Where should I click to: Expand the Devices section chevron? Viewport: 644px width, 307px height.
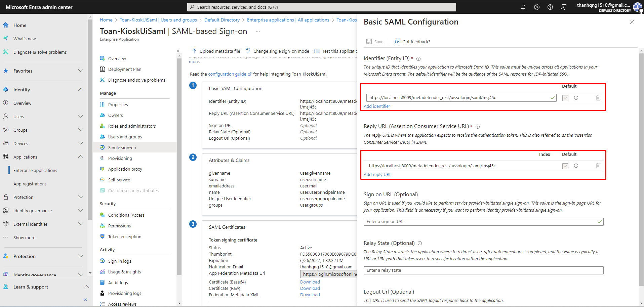pyautogui.click(x=81, y=143)
